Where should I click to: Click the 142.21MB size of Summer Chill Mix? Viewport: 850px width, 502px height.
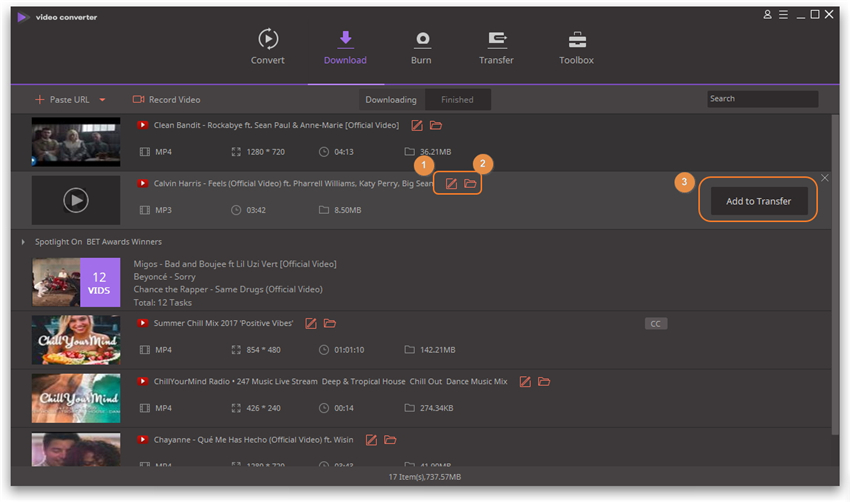click(x=437, y=350)
